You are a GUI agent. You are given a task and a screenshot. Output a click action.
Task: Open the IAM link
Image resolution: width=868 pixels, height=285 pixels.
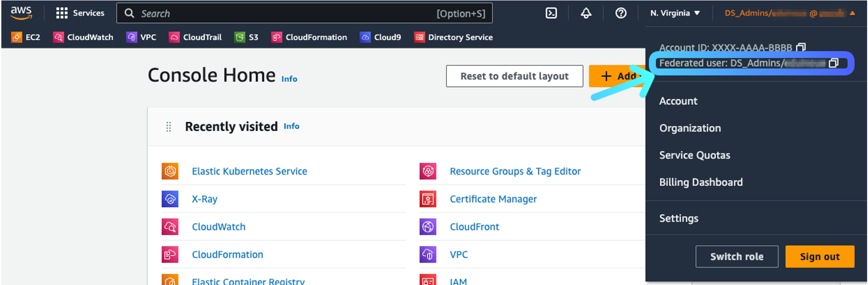coord(458,281)
